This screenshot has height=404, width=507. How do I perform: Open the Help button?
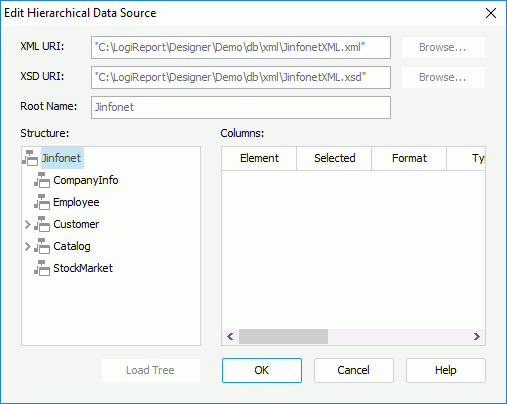tap(445, 370)
